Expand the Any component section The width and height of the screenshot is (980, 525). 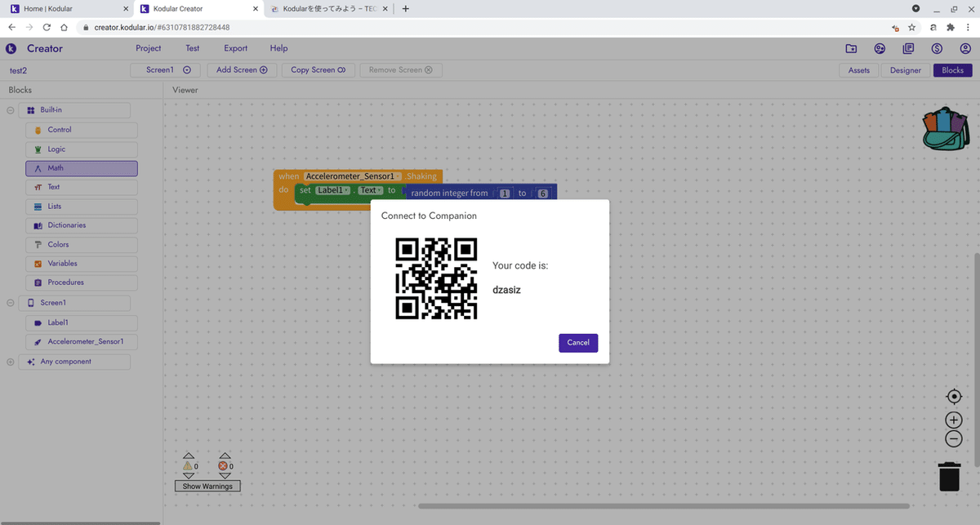tap(11, 362)
